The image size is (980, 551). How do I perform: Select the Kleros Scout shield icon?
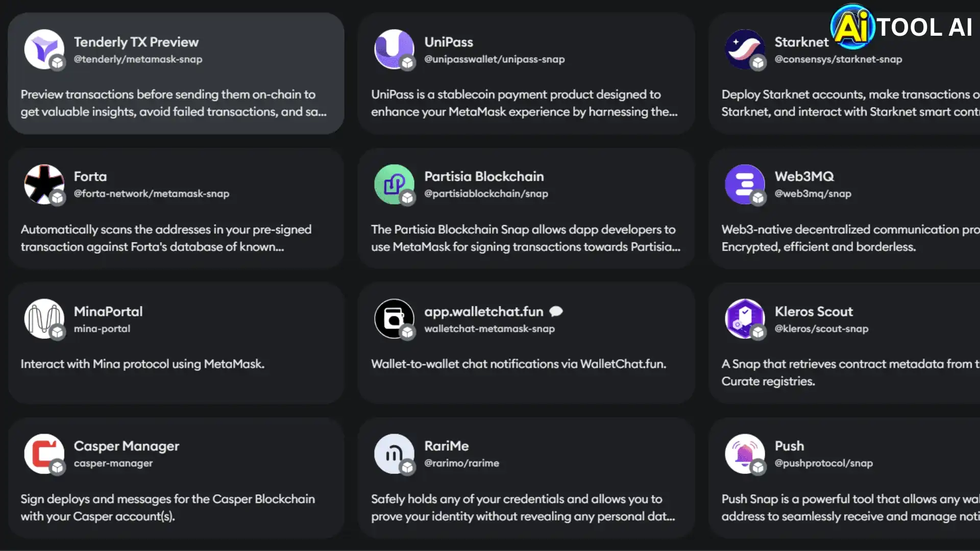(x=744, y=319)
